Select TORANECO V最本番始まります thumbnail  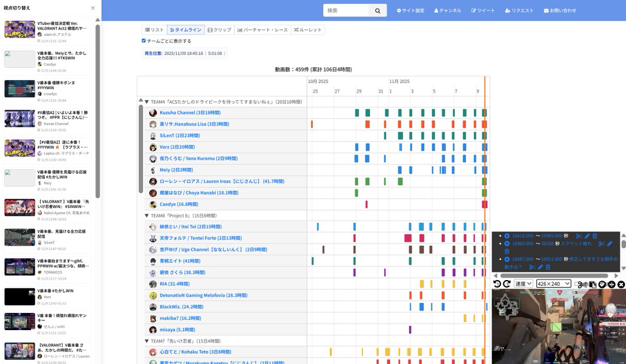(x=20, y=266)
